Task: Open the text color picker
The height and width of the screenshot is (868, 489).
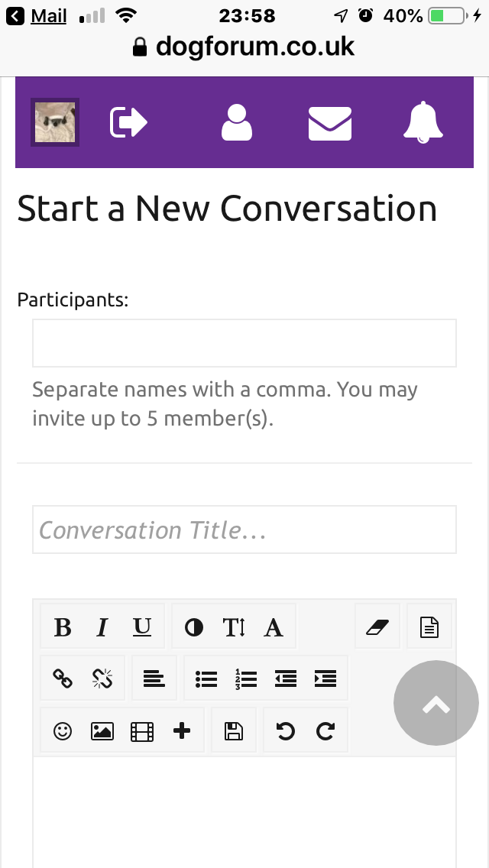Action: (x=194, y=627)
